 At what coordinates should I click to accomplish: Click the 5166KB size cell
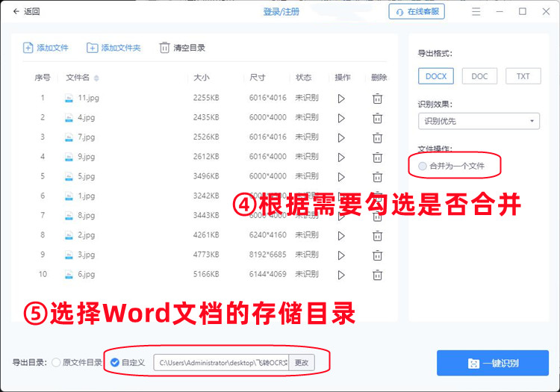(x=206, y=274)
